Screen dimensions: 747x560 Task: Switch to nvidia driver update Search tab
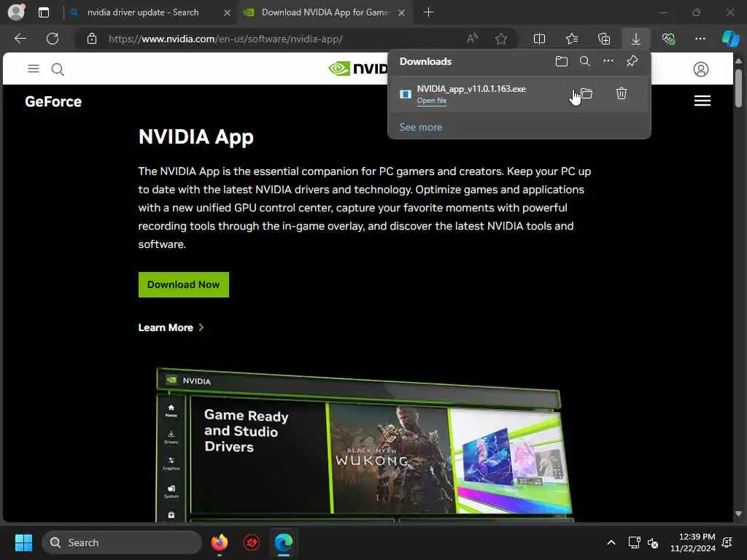tap(143, 12)
